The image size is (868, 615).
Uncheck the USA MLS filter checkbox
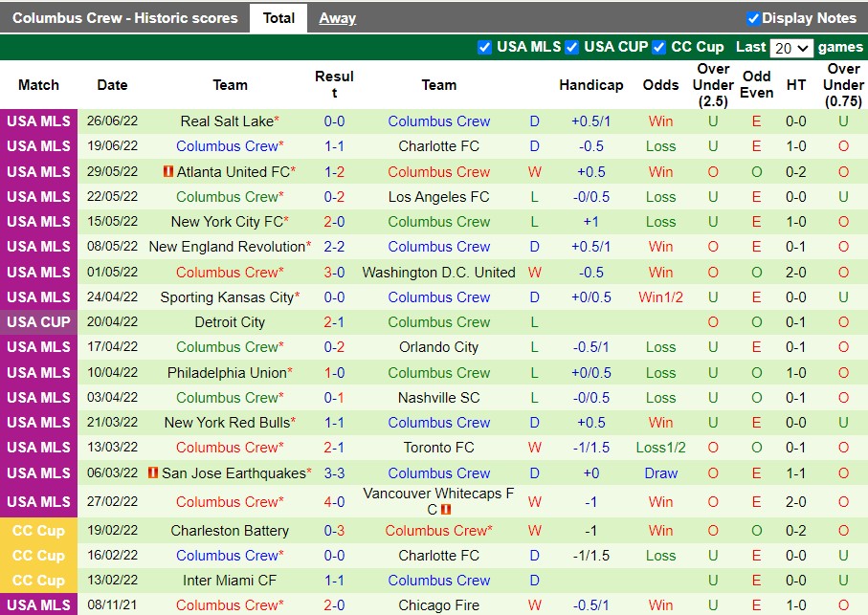click(484, 48)
